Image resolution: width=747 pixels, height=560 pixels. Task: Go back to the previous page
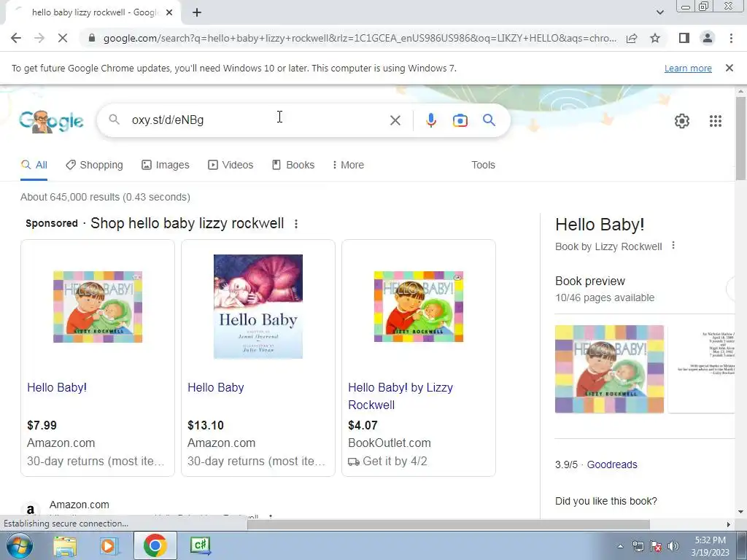click(16, 38)
